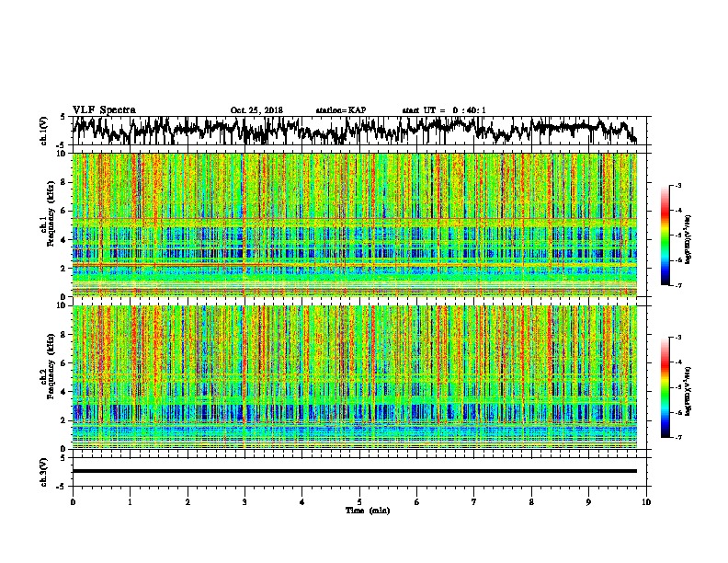Click the "ch.3(V)" axis label
The width and height of the screenshot is (728, 563).
click(x=43, y=472)
